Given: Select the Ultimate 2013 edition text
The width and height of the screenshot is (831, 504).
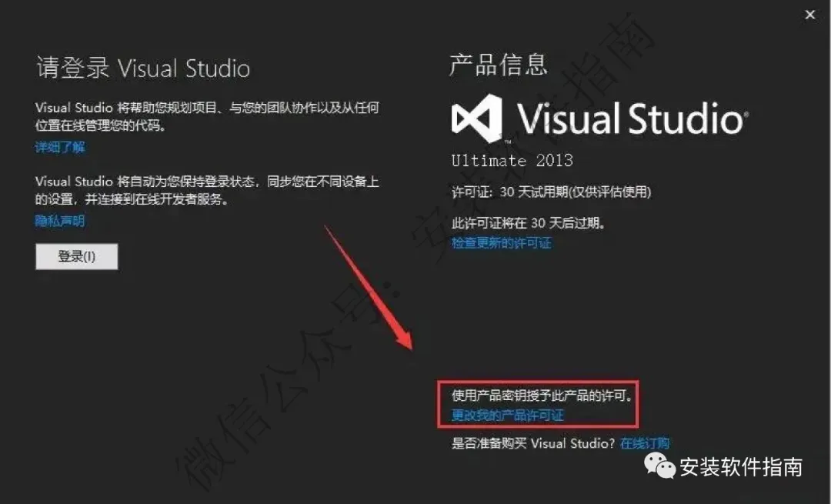Looking at the screenshot, I should point(512,160).
